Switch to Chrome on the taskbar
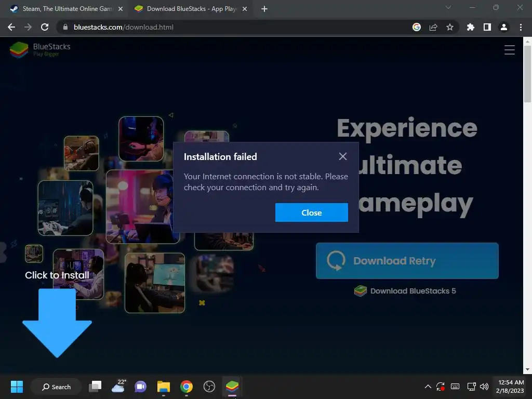The height and width of the screenshot is (399, 532). click(x=187, y=387)
